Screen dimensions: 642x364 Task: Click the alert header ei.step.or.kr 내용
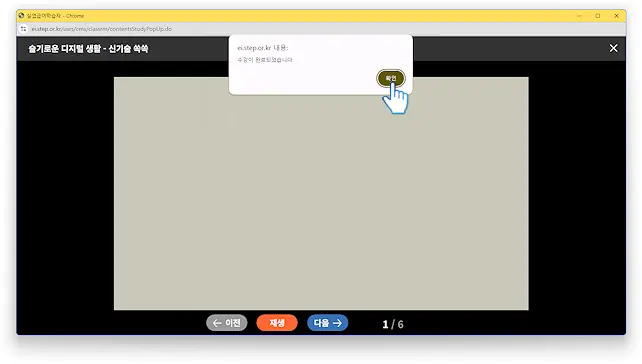click(263, 48)
